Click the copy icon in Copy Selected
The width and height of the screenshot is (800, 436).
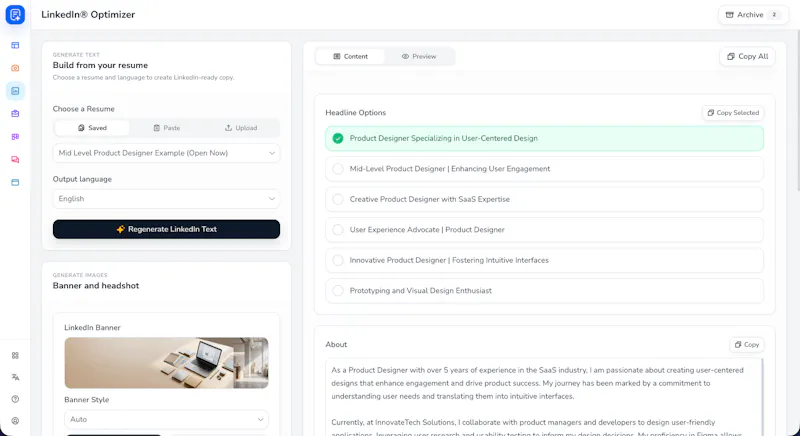pyautogui.click(x=711, y=113)
